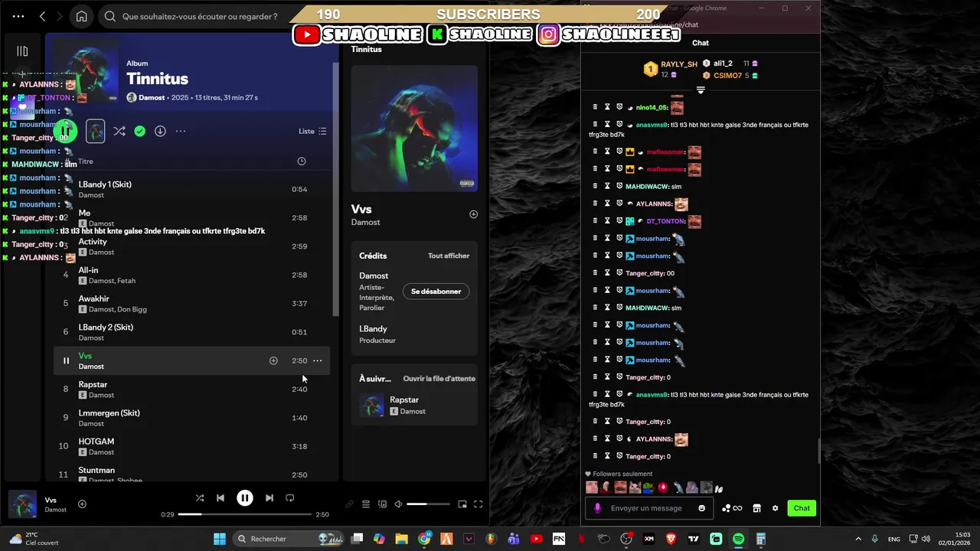
Task: Enter full screen in Spotify
Action: (x=478, y=504)
